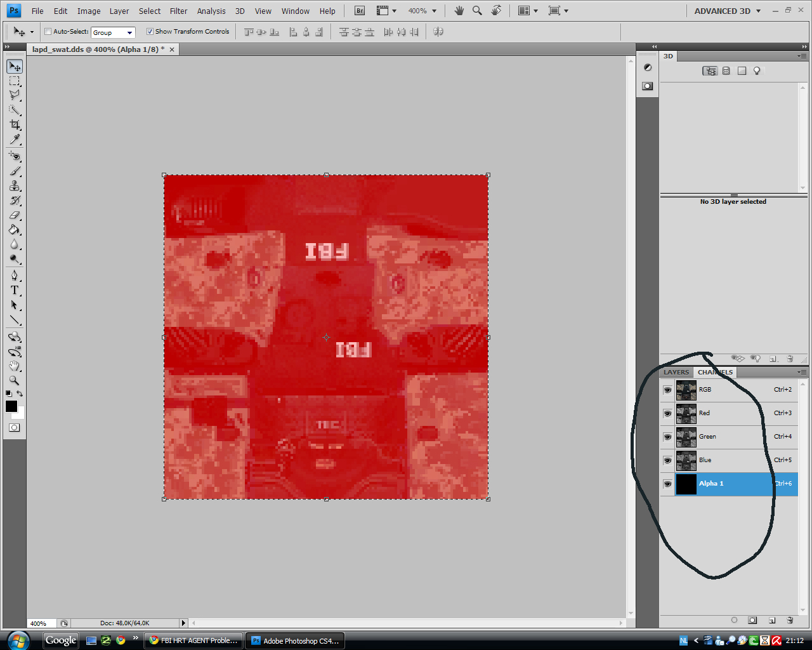The width and height of the screenshot is (812, 650).
Task: Toggle visibility of Red channel
Action: (x=667, y=413)
